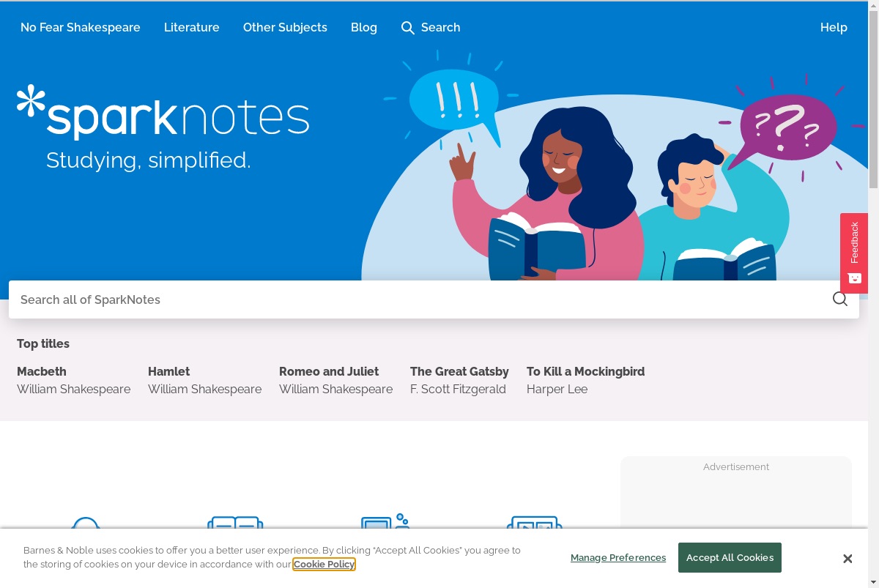Open the Literature menu
Screen dimensions: 879x588
pos(192,27)
